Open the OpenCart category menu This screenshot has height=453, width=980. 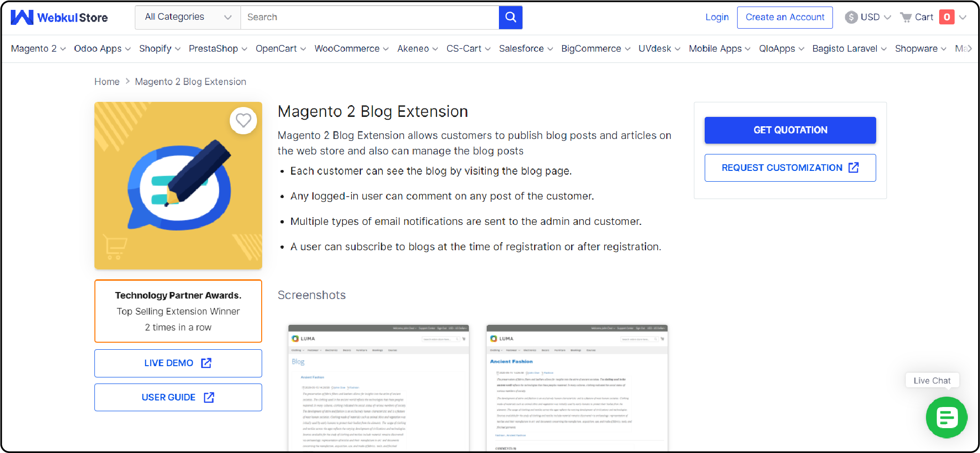coord(281,49)
